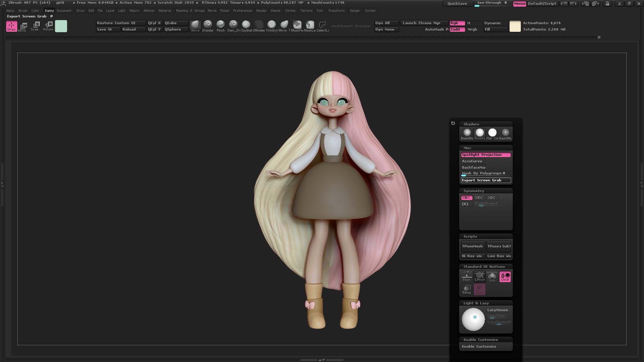Choose the Dam_Standard brush
The height and width of the screenshot is (362, 644).
(x=233, y=26)
